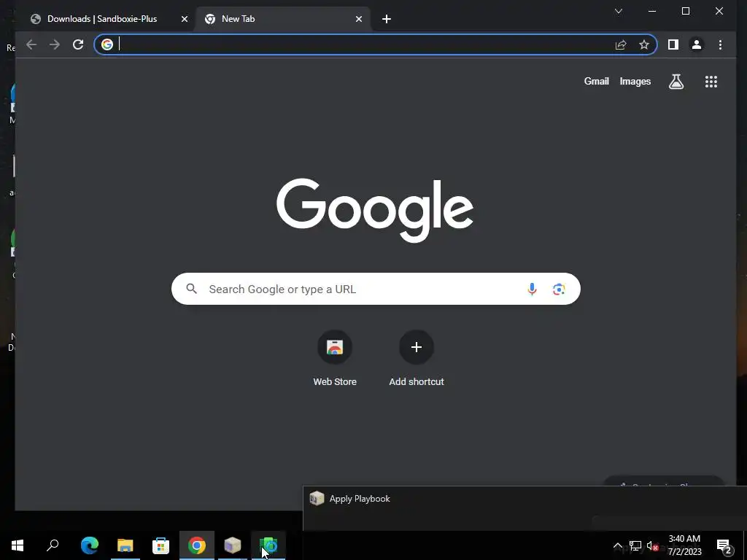Viewport: 747px width, 560px height.
Task: Open Windows taskbar search
Action: coord(53,545)
